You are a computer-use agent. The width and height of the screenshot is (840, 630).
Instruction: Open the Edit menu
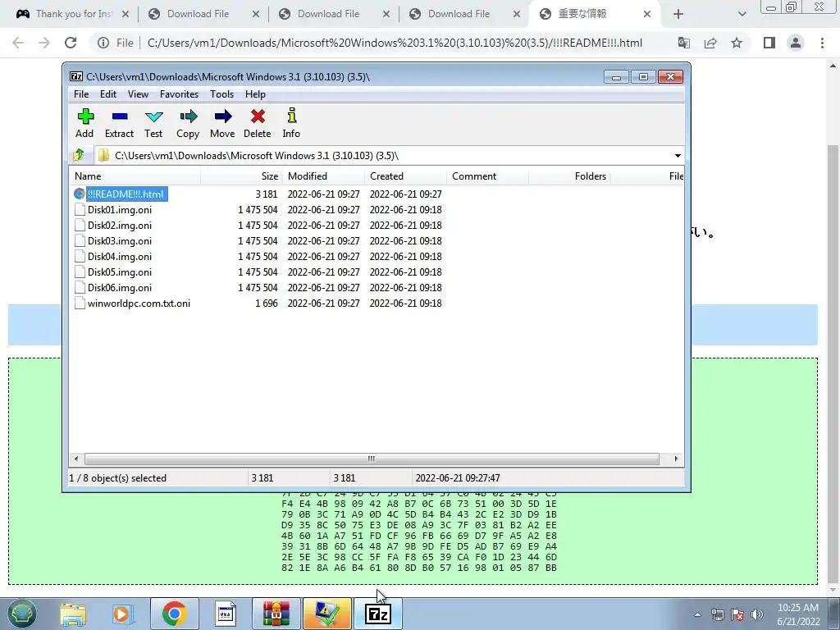(108, 94)
